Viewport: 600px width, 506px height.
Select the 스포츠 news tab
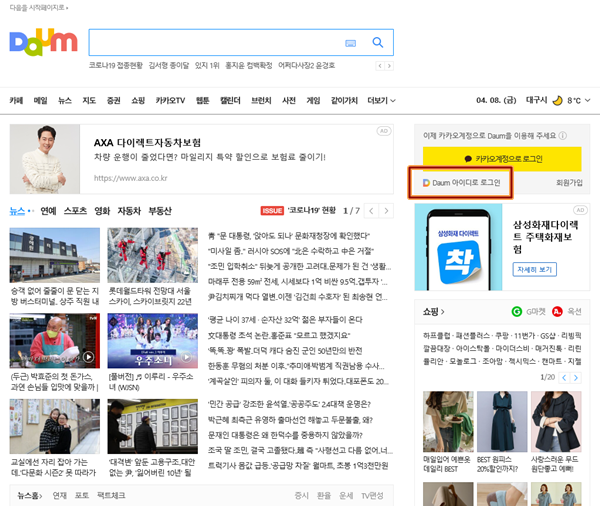click(75, 211)
